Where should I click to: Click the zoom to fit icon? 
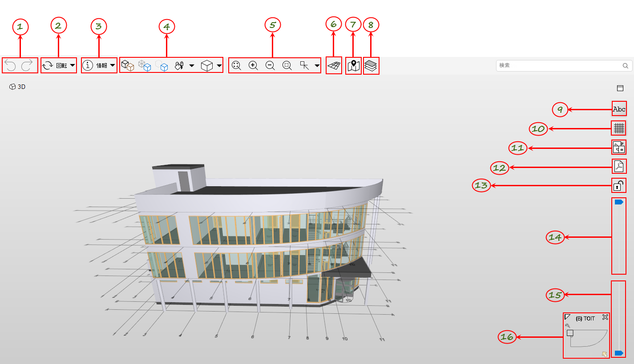click(236, 66)
